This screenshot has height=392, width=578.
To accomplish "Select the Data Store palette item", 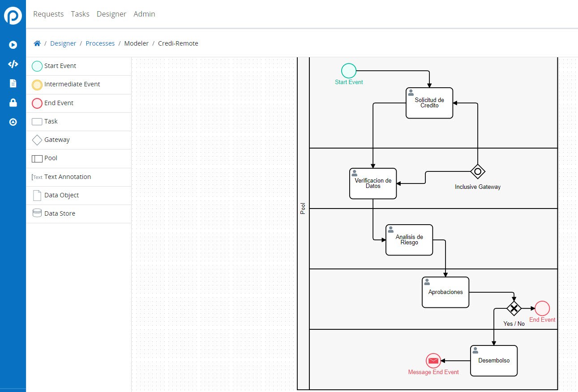I will click(37, 213).
